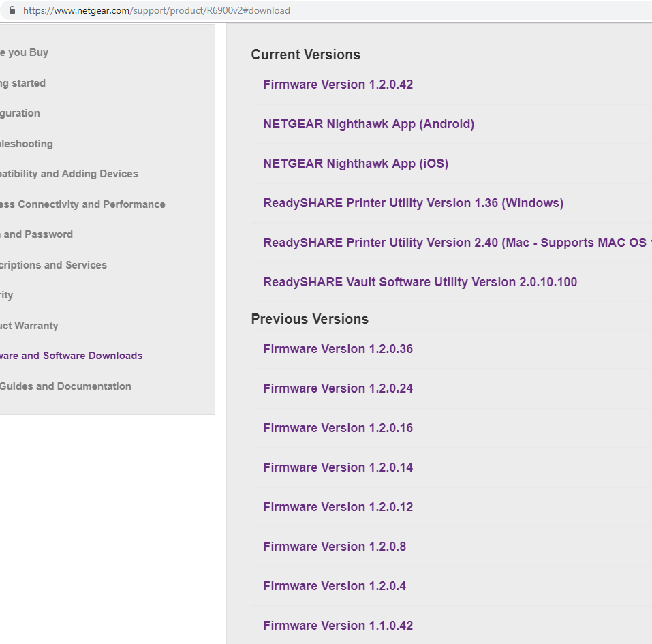The height and width of the screenshot is (644, 652).
Task: Expand Firmware Version 1.2.0.24 entry
Action: click(x=338, y=388)
